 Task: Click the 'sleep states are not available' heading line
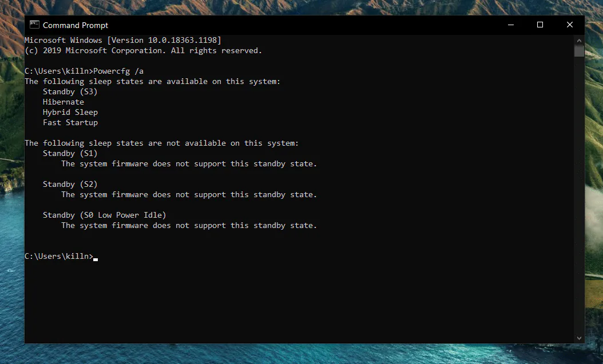[x=161, y=143]
